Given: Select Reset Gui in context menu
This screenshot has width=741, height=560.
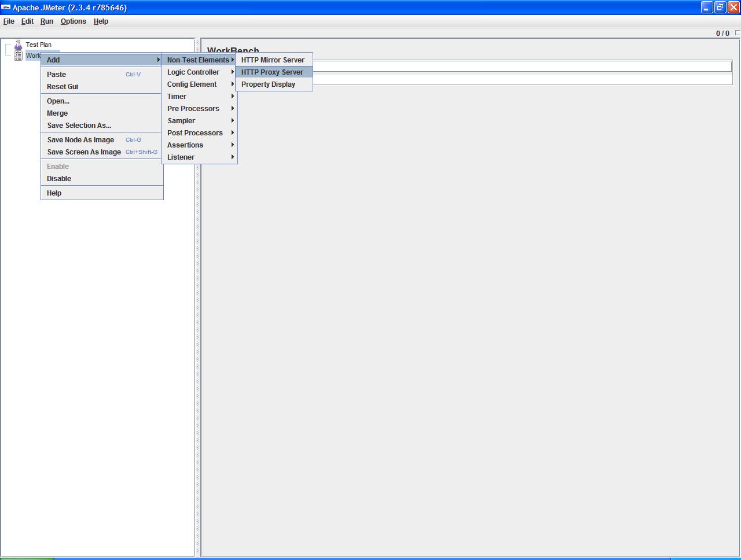Looking at the screenshot, I should tap(102, 87).
